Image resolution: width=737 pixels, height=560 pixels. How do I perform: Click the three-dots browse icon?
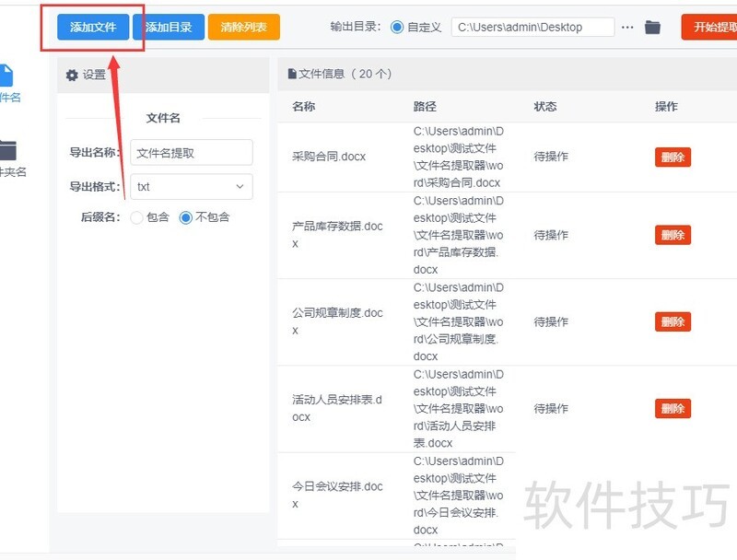(627, 28)
